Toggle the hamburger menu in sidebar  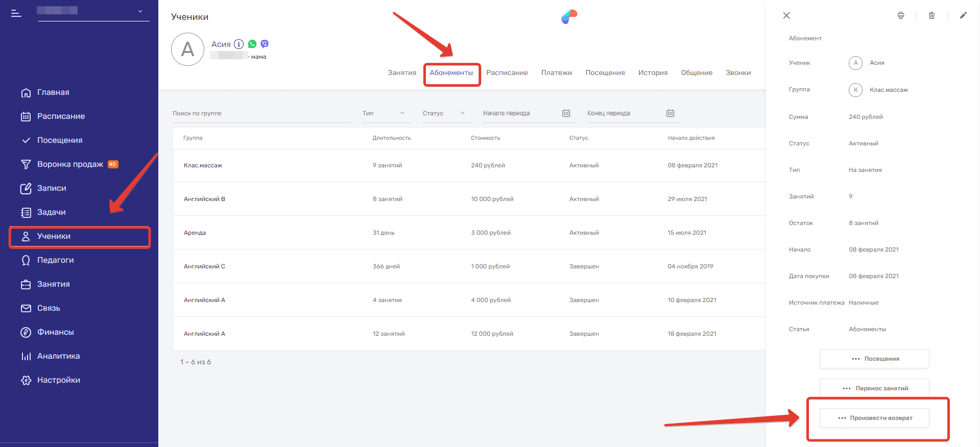pyautogui.click(x=16, y=13)
